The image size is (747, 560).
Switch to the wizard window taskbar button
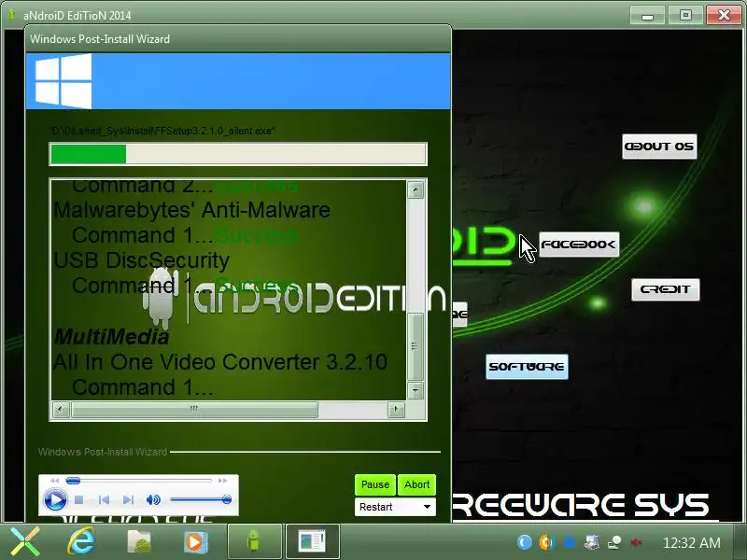pos(312,541)
